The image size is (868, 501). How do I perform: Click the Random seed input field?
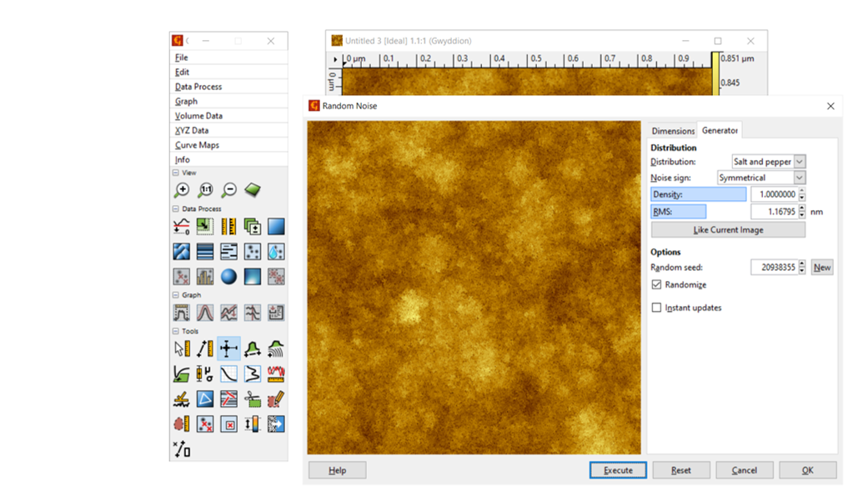pos(773,268)
